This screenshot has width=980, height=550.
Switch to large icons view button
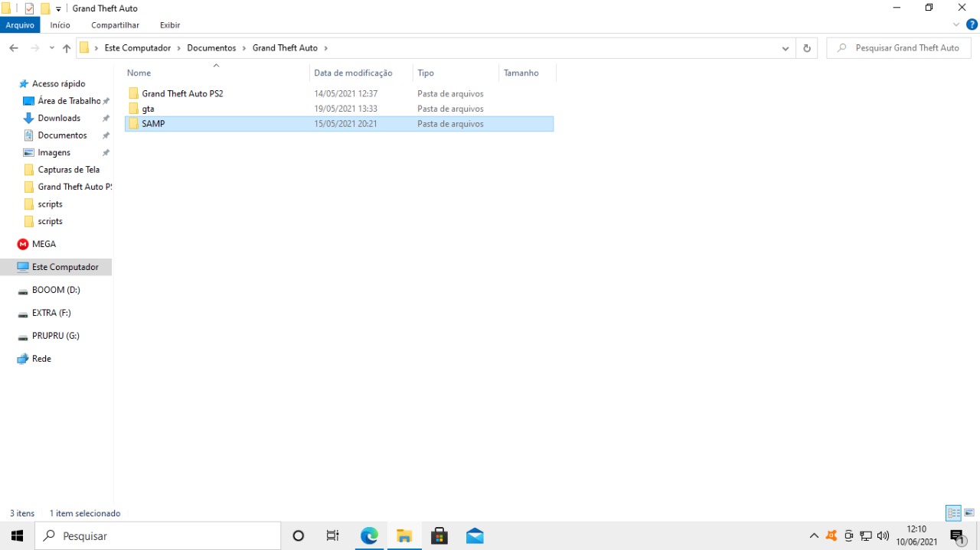[969, 513]
